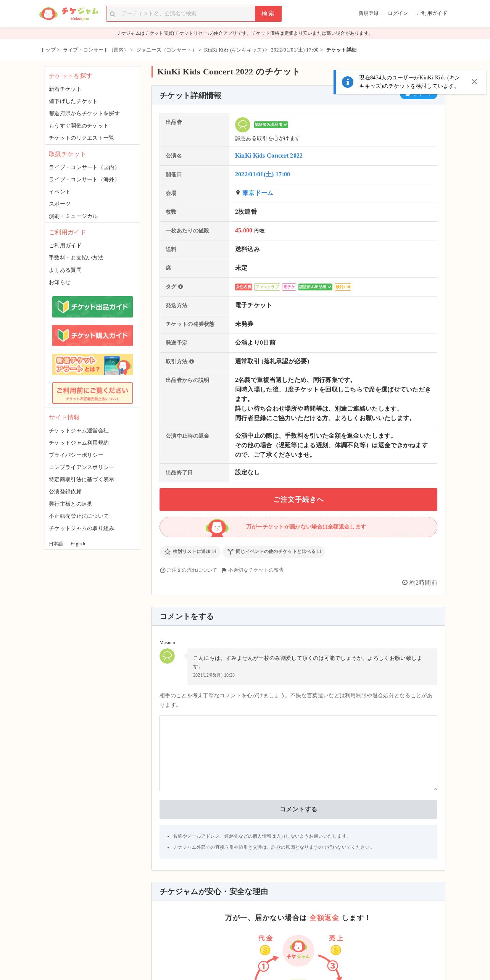Click Masumi's commenter avatar
Viewport: 490px width, 980px height.
pos(167,656)
